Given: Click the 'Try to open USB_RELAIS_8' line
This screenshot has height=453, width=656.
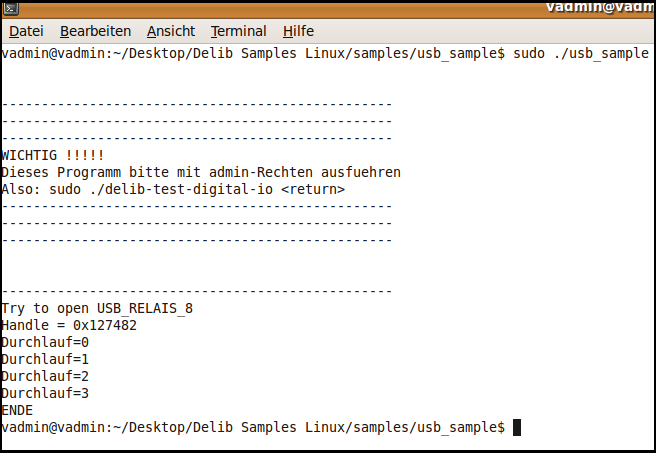Looking at the screenshot, I should [97, 308].
